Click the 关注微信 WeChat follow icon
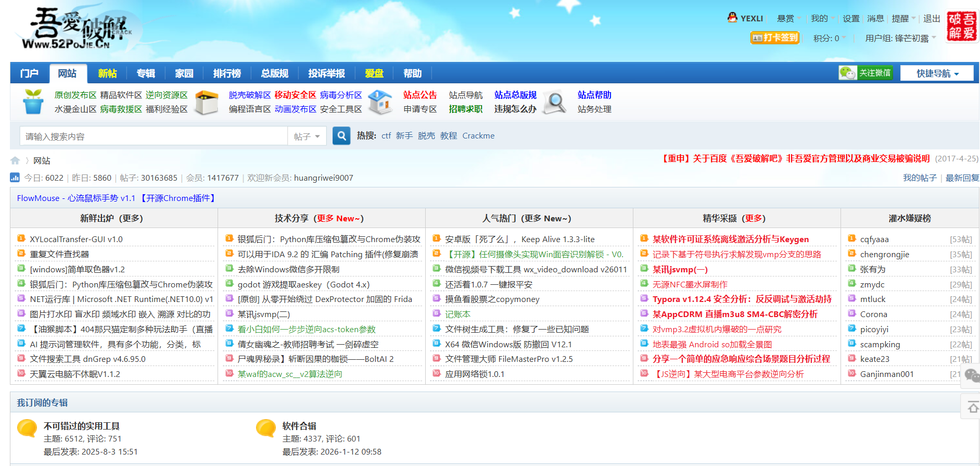The image size is (980, 466). point(866,73)
